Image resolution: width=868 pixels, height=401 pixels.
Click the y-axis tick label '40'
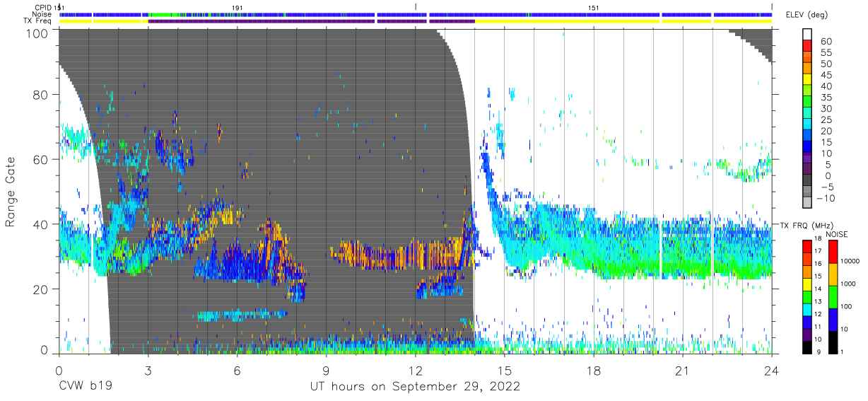41,224
